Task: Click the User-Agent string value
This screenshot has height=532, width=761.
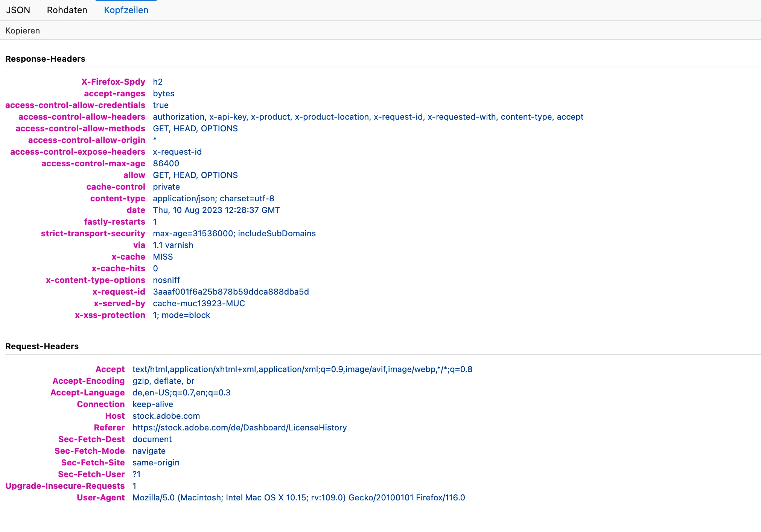Action: tap(298, 497)
